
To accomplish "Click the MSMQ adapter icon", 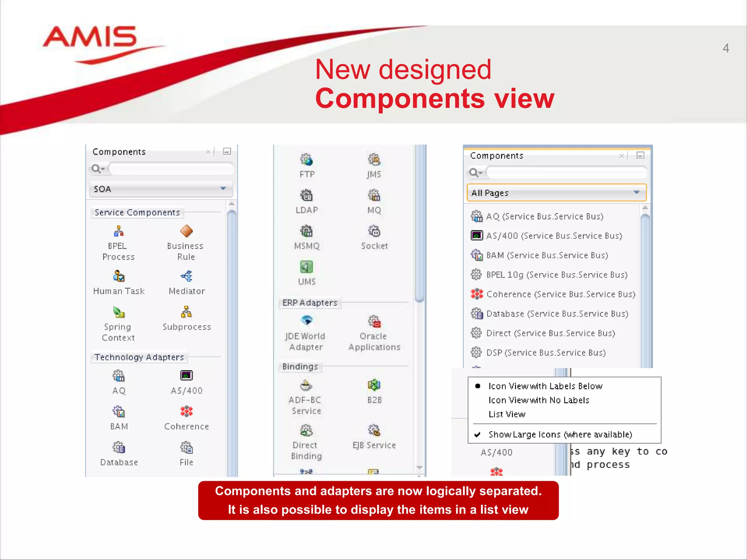I will point(306,231).
